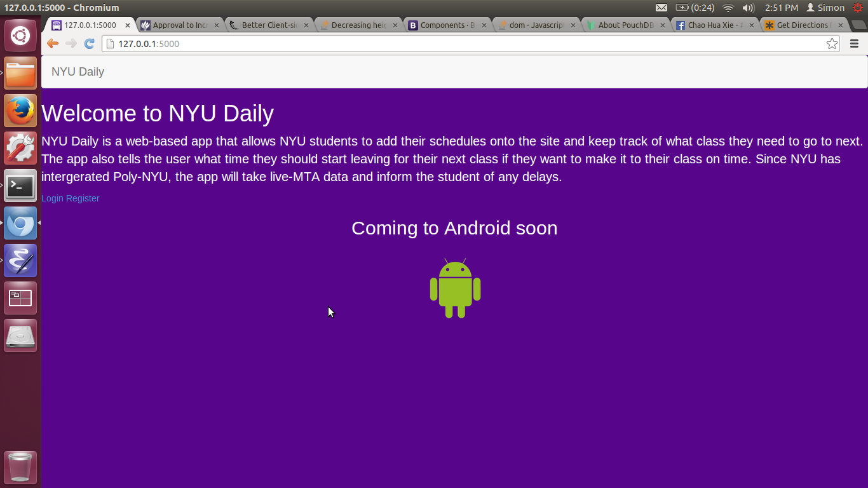The width and height of the screenshot is (868, 488).
Task: Switch to the dom - Javascript tab
Action: 536,25
